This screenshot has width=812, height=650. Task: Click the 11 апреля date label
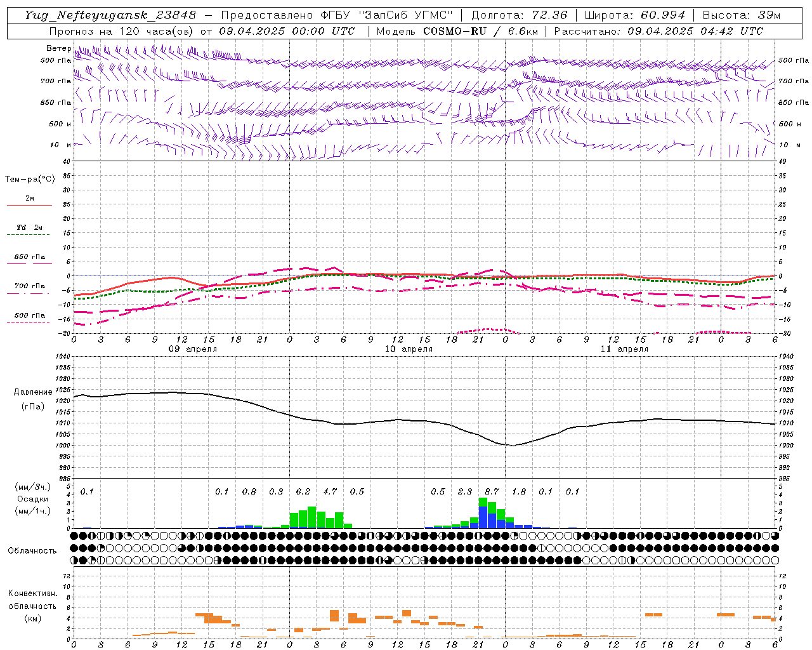[624, 349]
